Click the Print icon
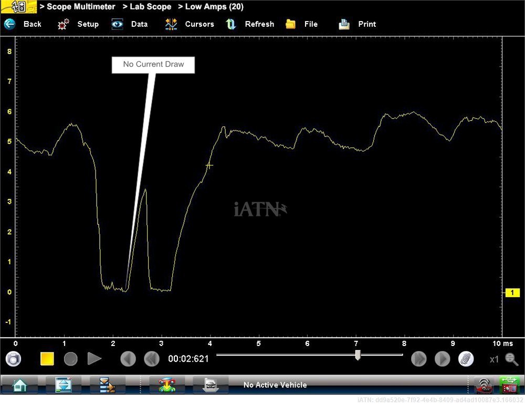Viewport: 525px width, 420px height. (x=344, y=24)
